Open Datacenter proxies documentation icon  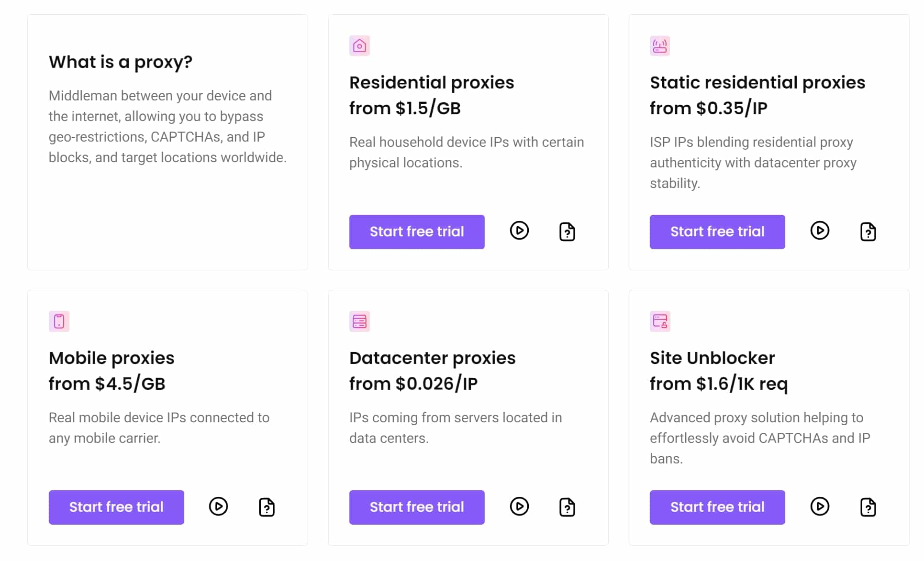click(567, 507)
